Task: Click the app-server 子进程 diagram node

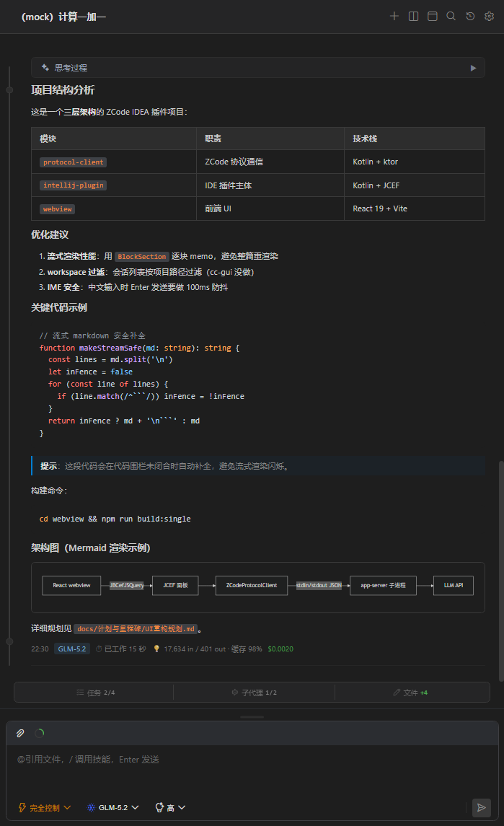Action: [383, 585]
